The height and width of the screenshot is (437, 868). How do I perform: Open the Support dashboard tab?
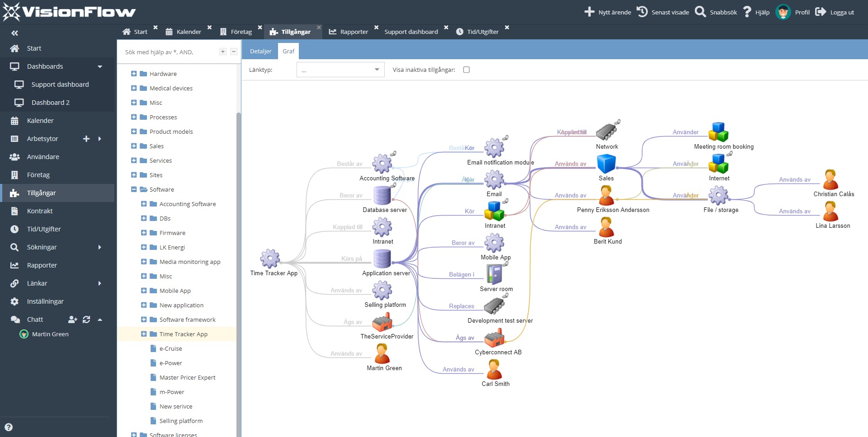(411, 31)
